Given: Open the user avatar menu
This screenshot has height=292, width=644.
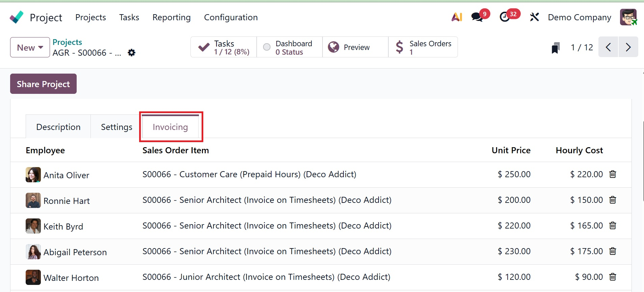Looking at the screenshot, I should click(x=628, y=17).
